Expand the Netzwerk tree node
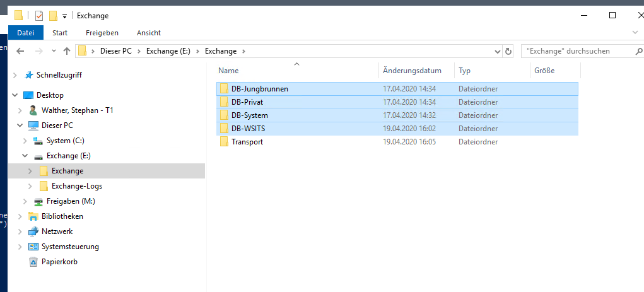Image resolution: width=644 pixels, height=292 pixels. tap(20, 231)
